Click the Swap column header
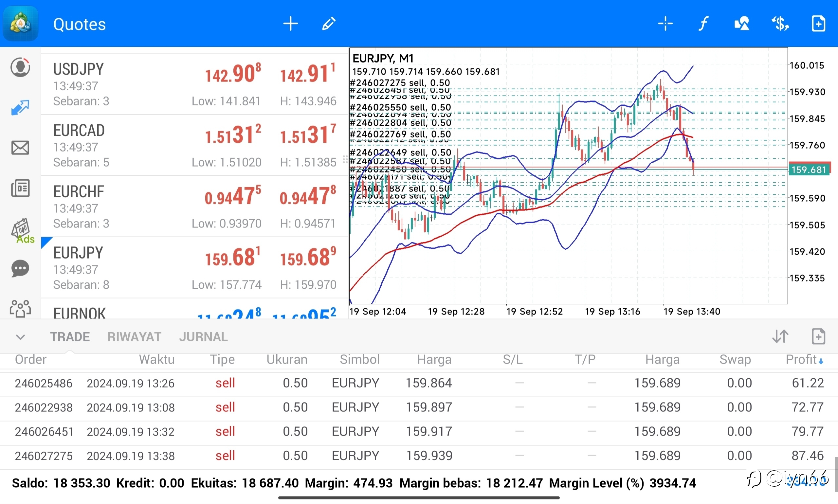838x504 pixels. click(735, 359)
